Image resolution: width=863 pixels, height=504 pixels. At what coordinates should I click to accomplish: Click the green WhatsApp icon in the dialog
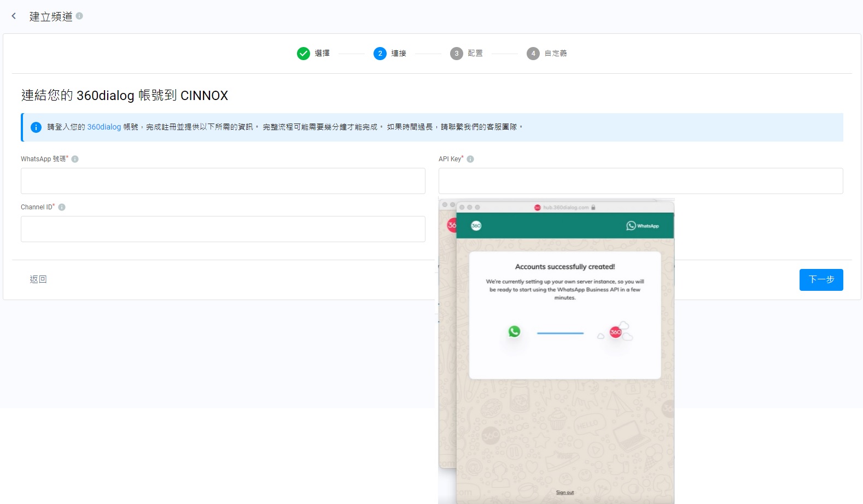pos(514,331)
